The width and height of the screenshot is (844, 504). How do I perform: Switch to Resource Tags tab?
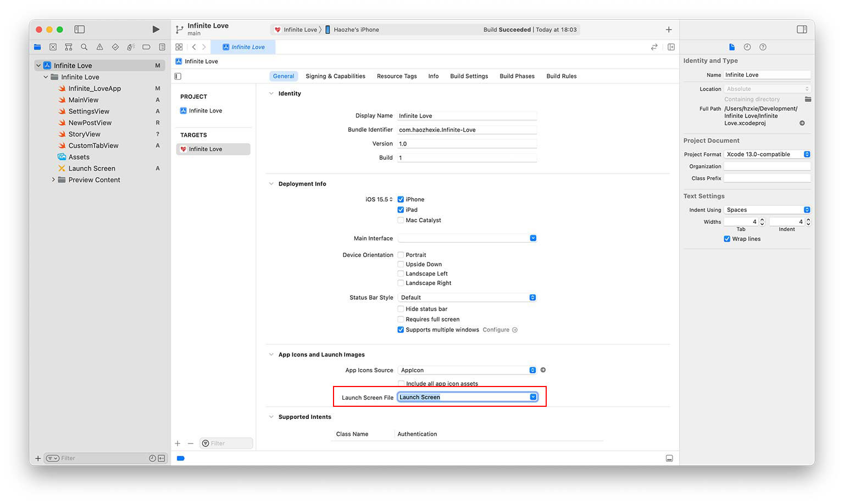click(397, 76)
